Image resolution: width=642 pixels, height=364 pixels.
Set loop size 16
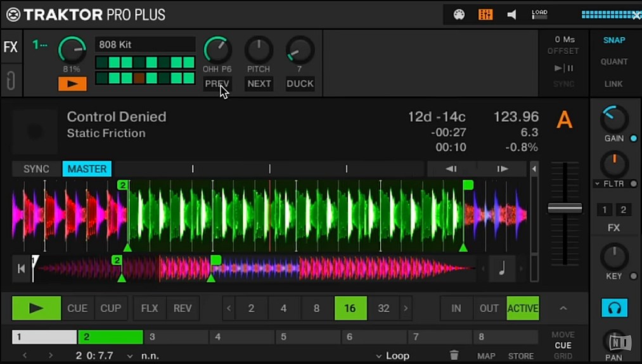tap(350, 308)
